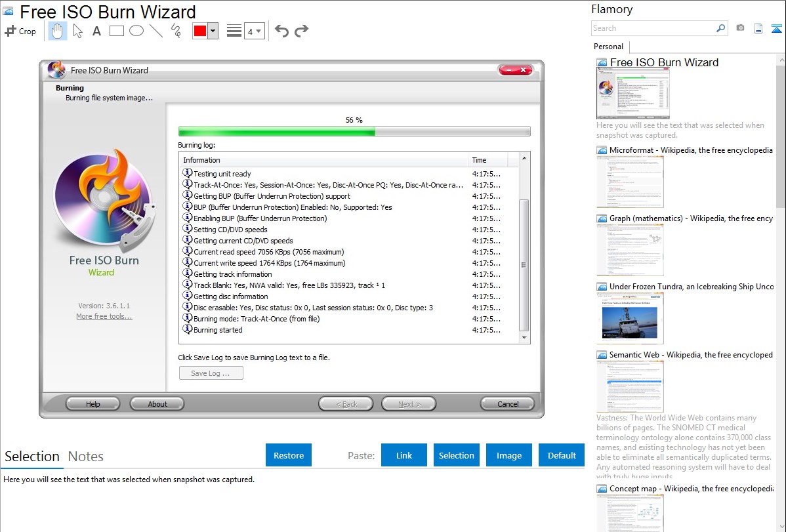
Task: Click the info icon beside Burning started
Action: [188, 329]
